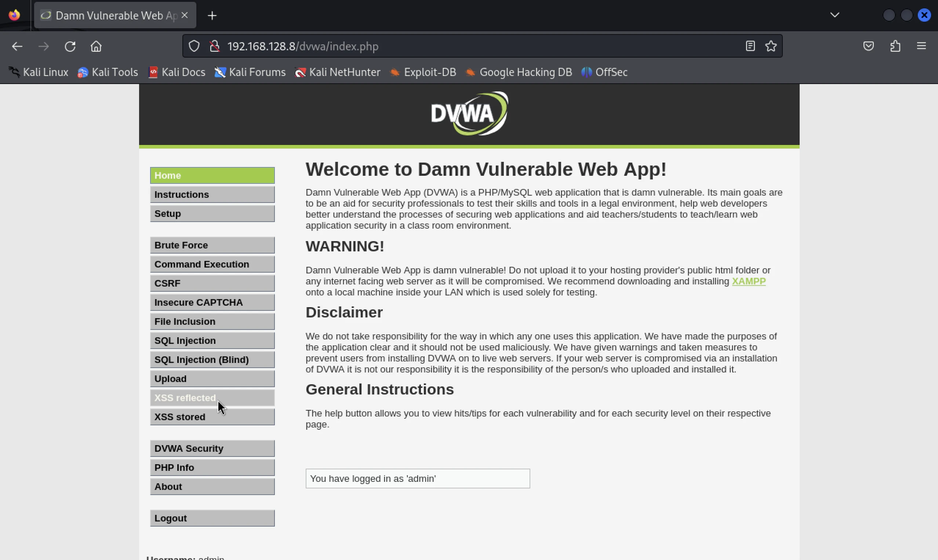Open a new browser tab

pyautogui.click(x=212, y=15)
